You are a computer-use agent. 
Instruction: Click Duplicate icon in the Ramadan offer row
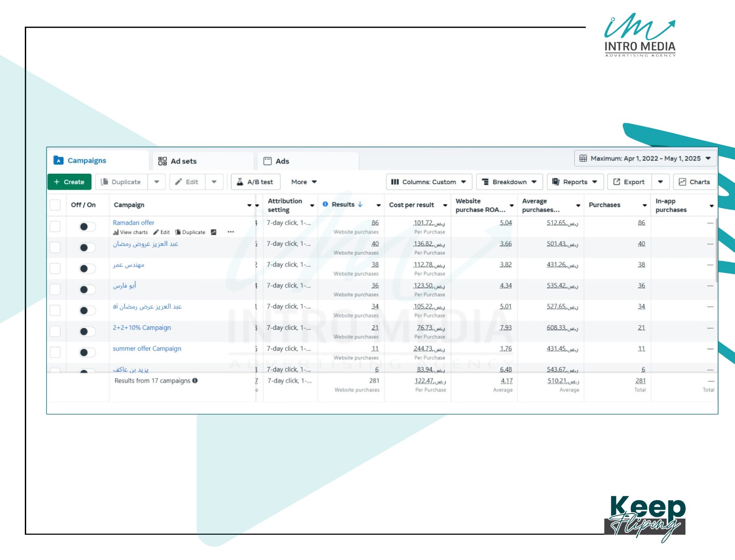click(178, 232)
